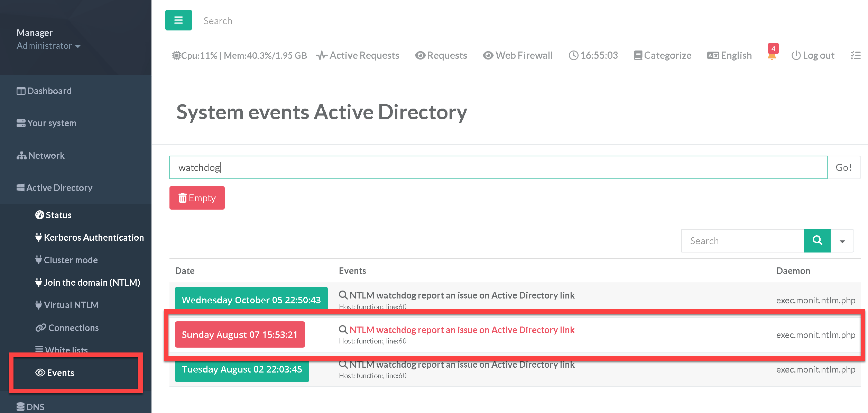Click magnifier icon on Sunday August 07 event
This screenshot has height=413, width=868.
pyautogui.click(x=343, y=330)
